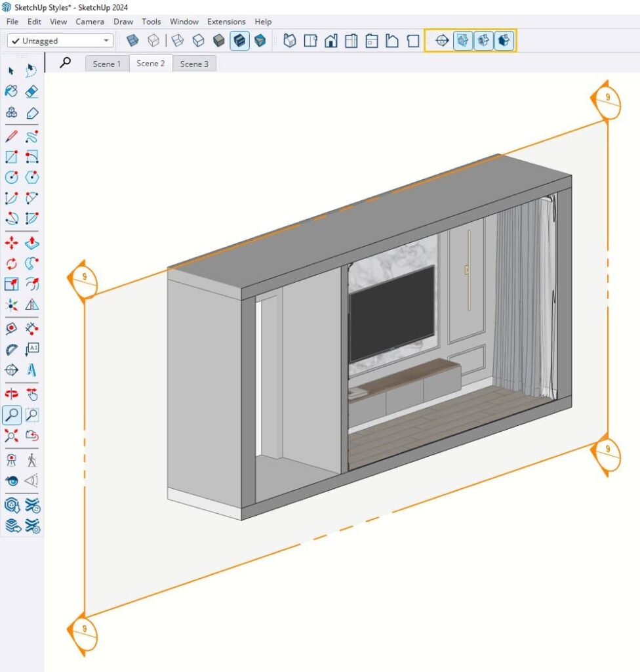Viewport: 640px width, 672px height.
Task: Click the Iso standard view
Action: coord(289,40)
